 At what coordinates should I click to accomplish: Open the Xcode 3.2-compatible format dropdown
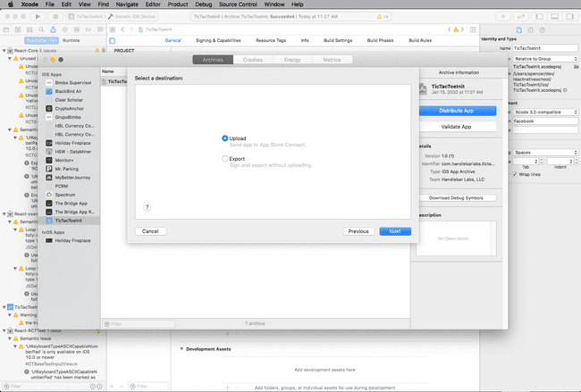point(545,113)
